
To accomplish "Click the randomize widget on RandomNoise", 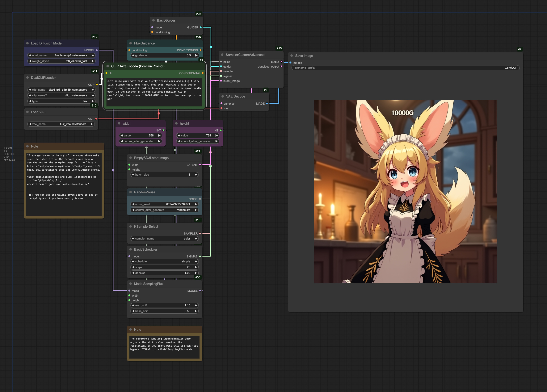I will pyautogui.click(x=184, y=210).
